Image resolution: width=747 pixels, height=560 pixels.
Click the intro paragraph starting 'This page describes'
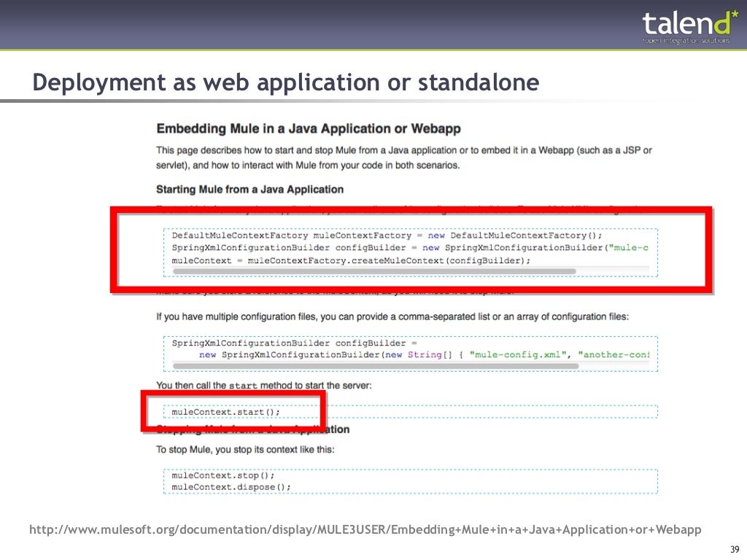click(404, 157)
